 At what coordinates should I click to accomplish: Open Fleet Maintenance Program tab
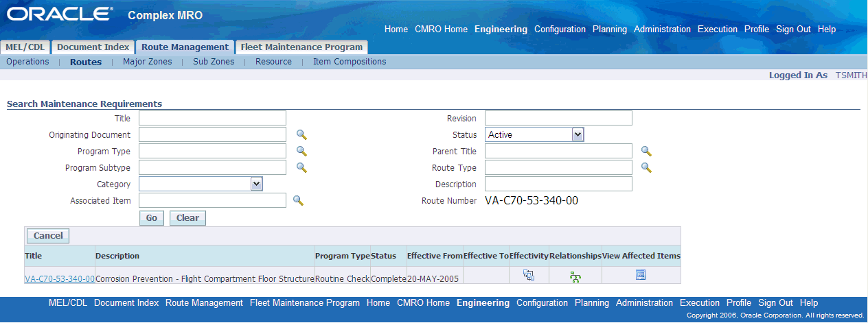(x=301, y=47)
